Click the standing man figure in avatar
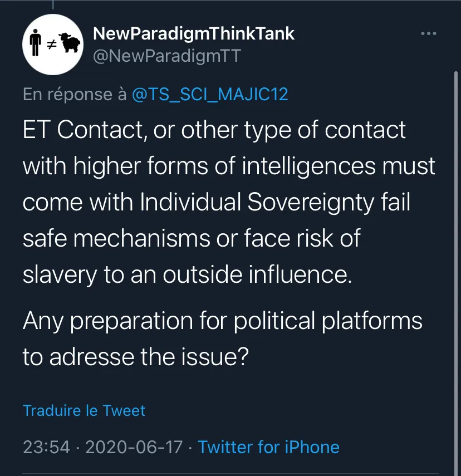Image resolution: width=461 pixels, height=476 pixels. pos(36,42)
